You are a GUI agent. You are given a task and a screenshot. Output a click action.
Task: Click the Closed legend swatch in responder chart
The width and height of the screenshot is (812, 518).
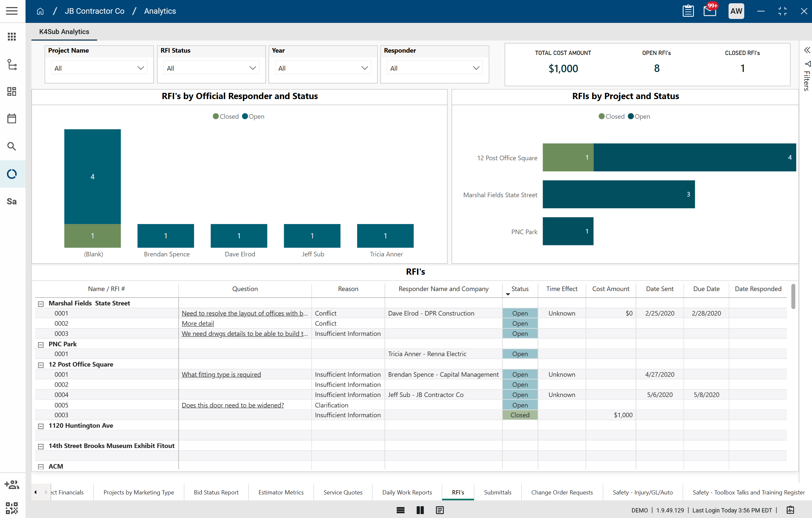click(x=216, y=116)
